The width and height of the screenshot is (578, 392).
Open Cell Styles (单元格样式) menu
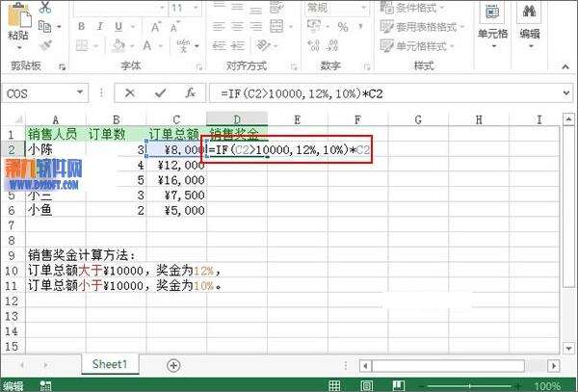point(417,46)
